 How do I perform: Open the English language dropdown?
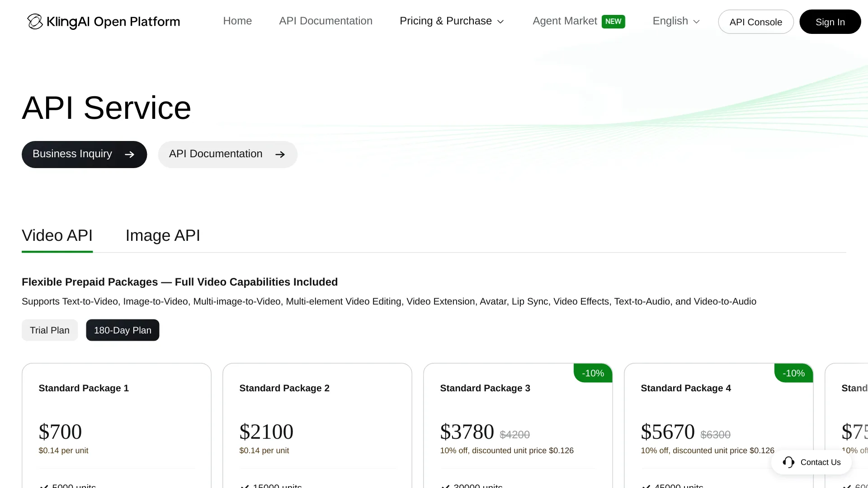pyautogui.click(x=676, y=21)
